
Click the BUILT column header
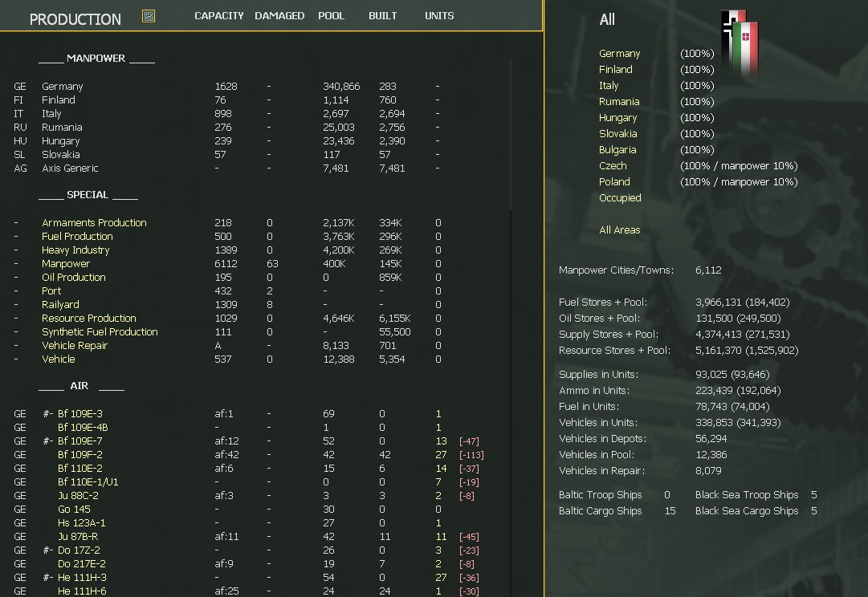[383, 15]
